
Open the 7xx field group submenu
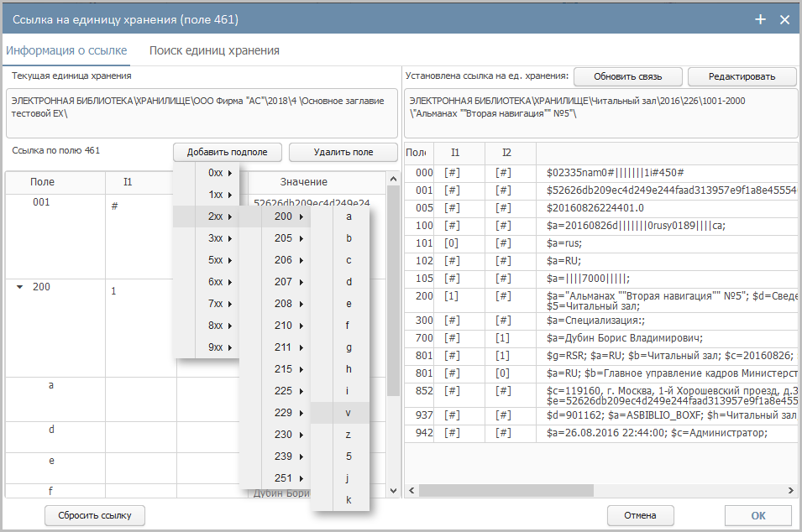[220, 304]
